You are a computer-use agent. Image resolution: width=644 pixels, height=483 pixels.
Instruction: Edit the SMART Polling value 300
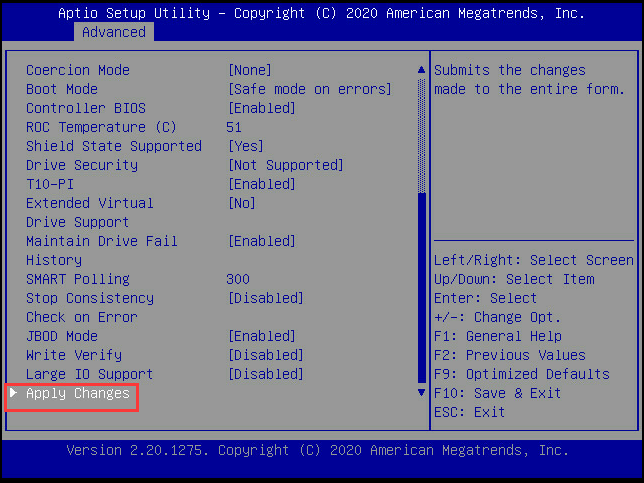click(238, 279)
